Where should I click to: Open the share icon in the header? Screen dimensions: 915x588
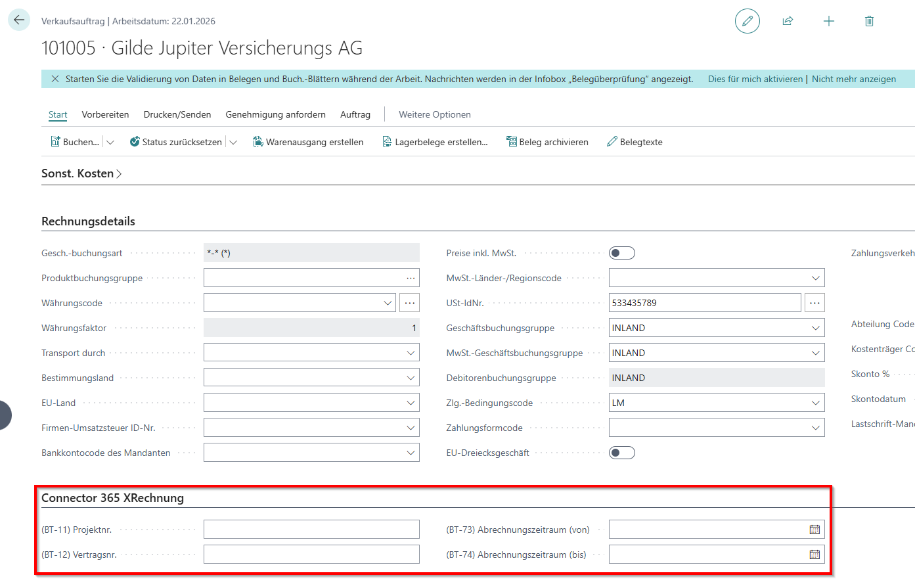788,21
